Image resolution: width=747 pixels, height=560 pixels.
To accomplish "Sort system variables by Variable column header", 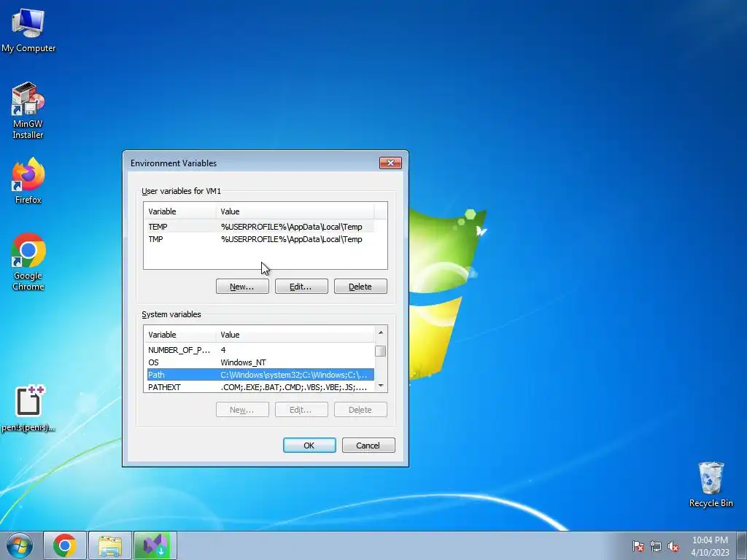I will click(180, 335).
